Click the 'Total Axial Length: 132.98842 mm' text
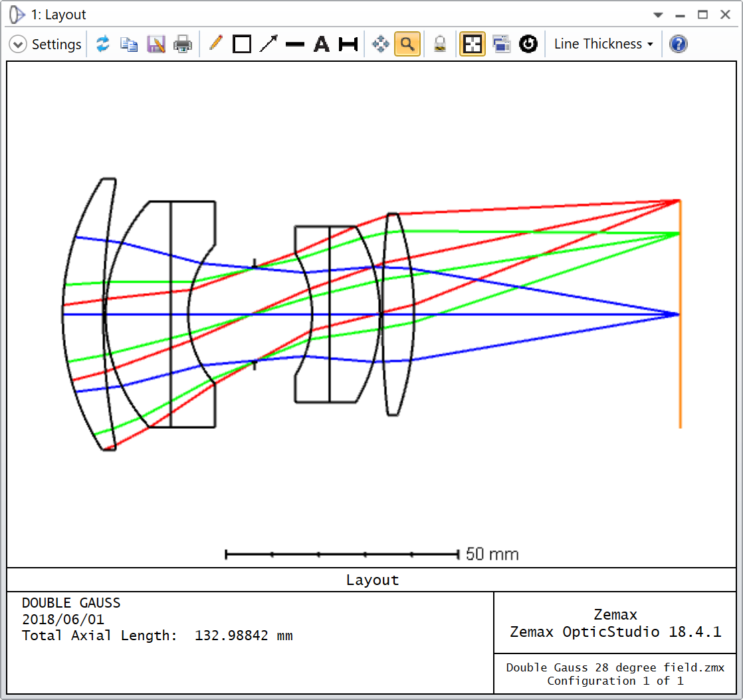 (x=158, y=636)
